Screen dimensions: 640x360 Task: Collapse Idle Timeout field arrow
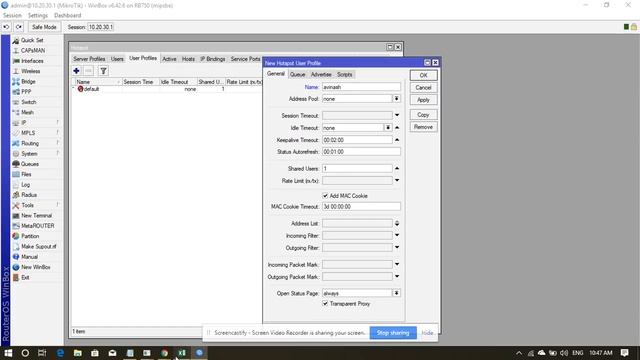tap(397, 128)
